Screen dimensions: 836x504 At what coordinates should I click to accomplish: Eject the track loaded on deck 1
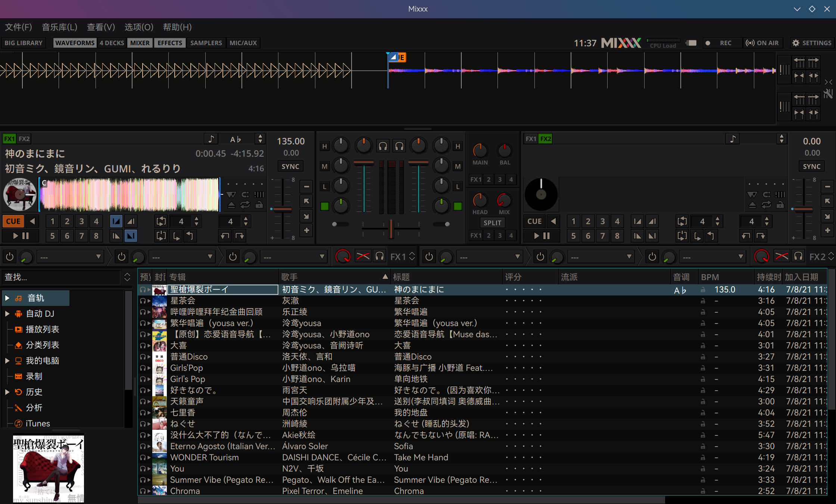pos(231,205)
